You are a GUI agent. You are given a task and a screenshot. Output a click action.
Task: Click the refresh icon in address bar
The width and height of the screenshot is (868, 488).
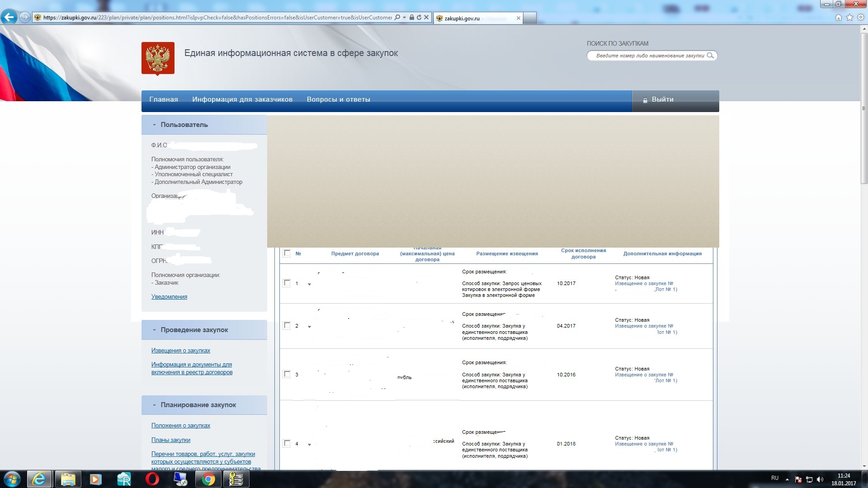pos(419,17)
